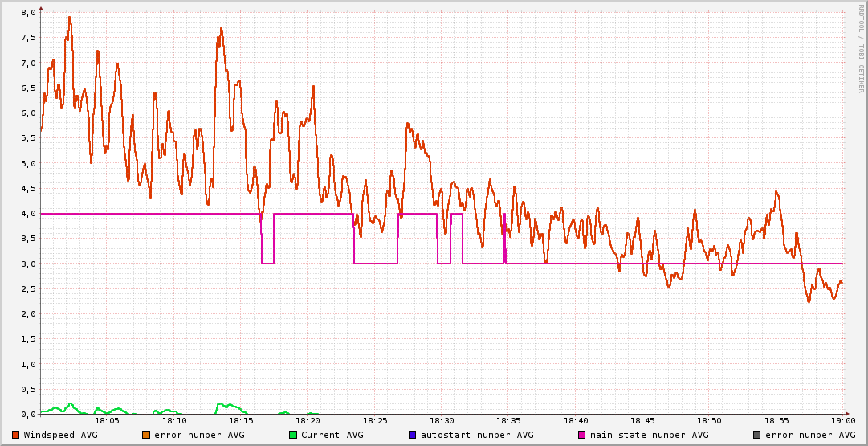Click the 18:05 time axis label
868x446 pixels.
pyautogui.click(x=108, y=420)
